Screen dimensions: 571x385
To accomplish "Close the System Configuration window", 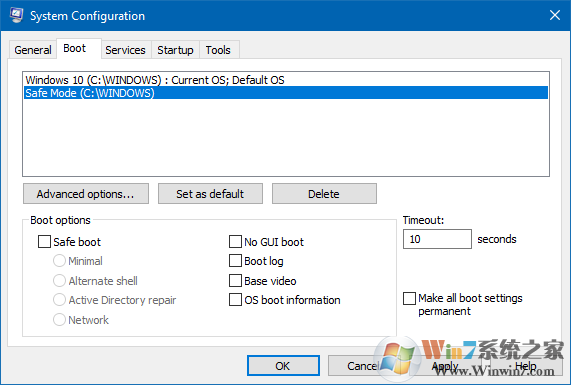I will coord(555,15).
